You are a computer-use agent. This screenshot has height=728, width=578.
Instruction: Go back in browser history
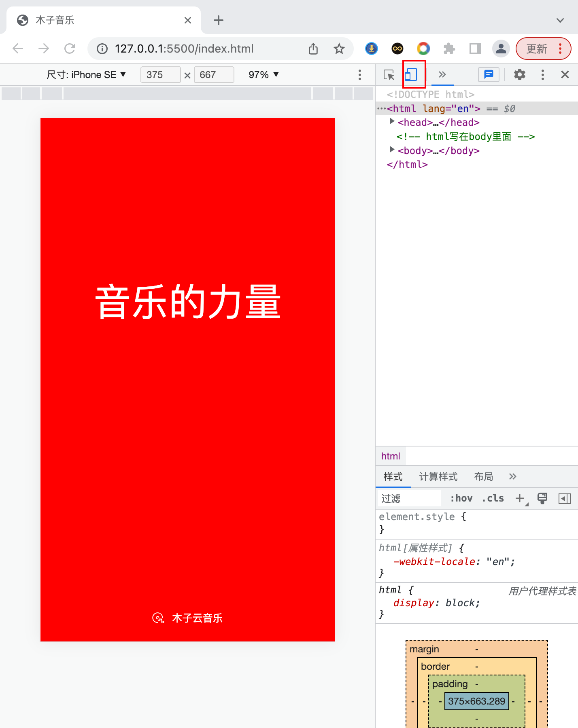point(18,49)
